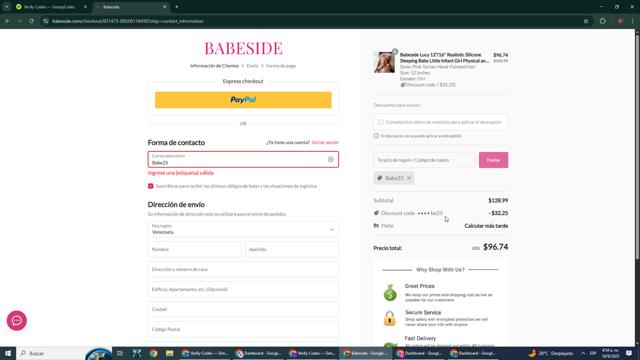This screenshot has height=360, width=640.
Task: Switch to the Verify Codes SimplyCodes tab
Action: pyautogui.click(x=50, y=7)
